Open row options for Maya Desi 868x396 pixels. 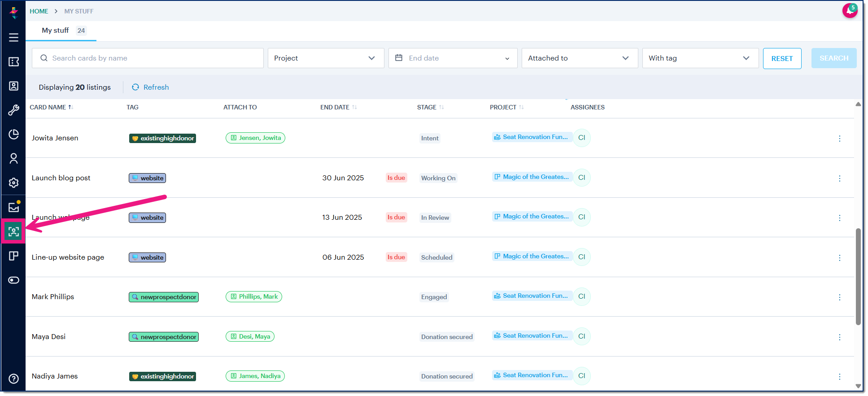click(840, 337)
